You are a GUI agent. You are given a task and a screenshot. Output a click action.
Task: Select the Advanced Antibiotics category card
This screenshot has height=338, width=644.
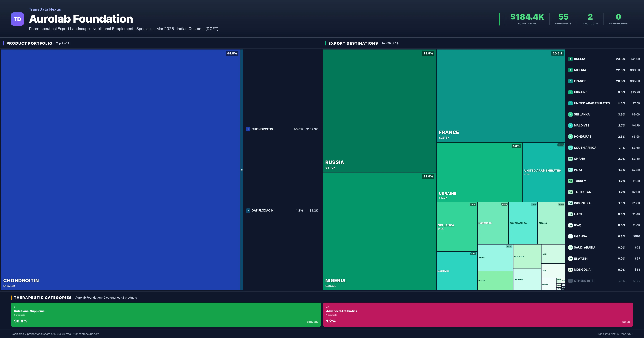coord(478,315)
